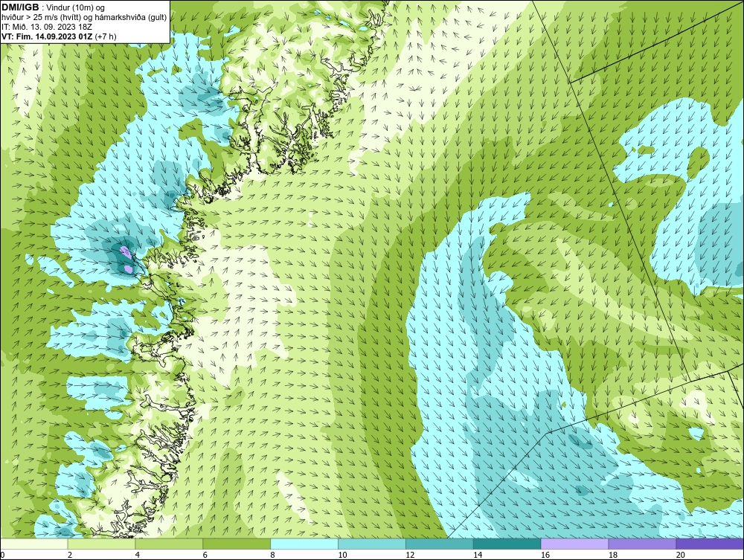The image size is (744, 560).
Task: Click the 10–12 m/s light teal legend swatch
Action: (372, 544)
